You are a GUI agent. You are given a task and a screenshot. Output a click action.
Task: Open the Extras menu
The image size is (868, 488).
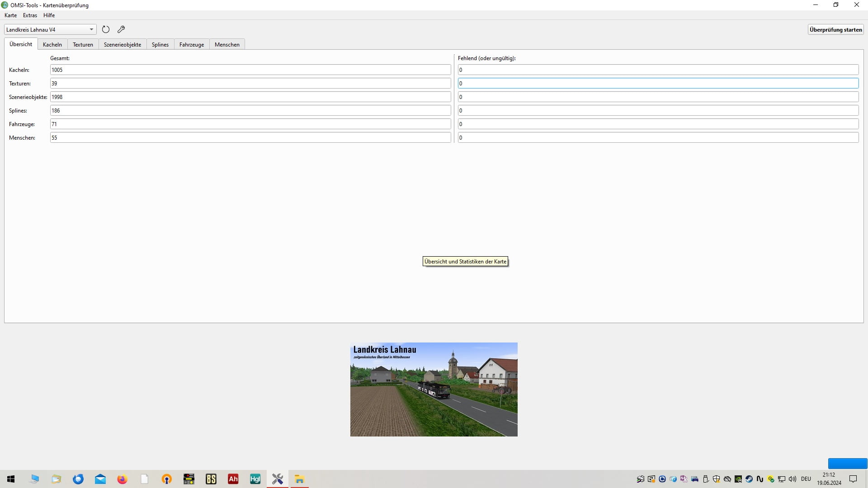click(x=30, y=15)
